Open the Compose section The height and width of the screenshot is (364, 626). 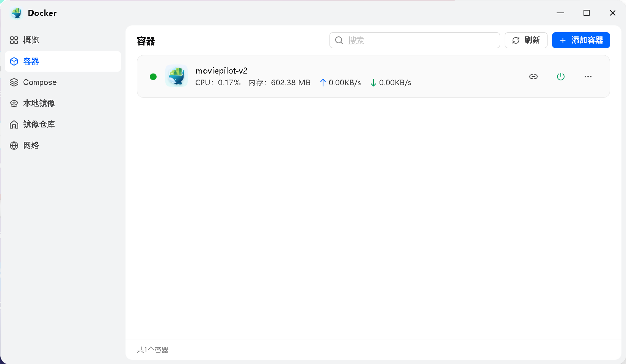coord(39,82)
